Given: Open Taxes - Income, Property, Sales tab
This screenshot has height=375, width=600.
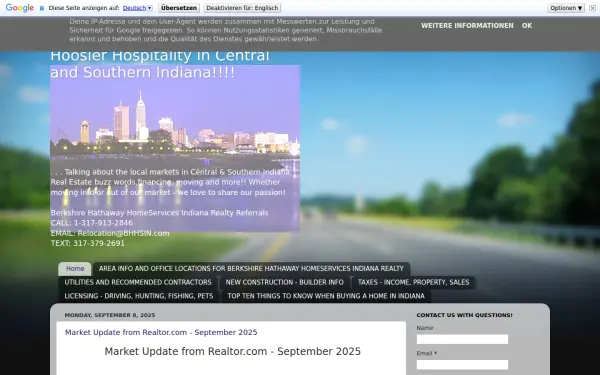Looking at the screenshot, I should point(413,282).
